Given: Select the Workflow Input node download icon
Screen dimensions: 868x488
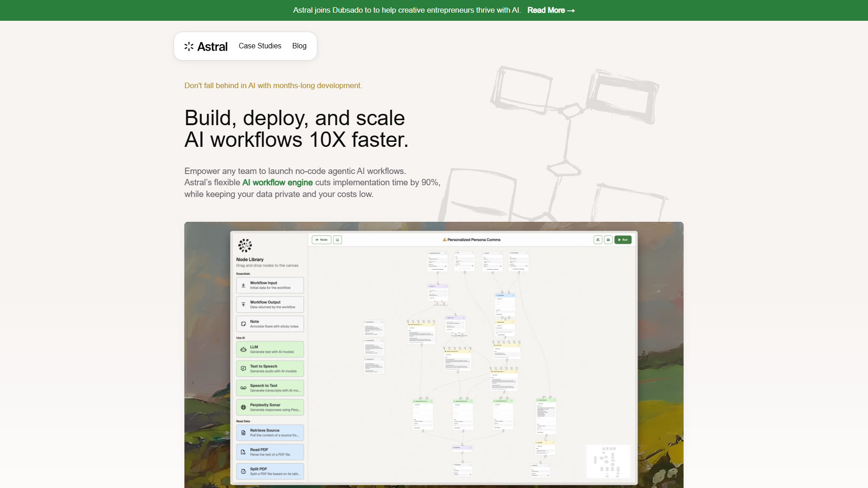Looking at the screenshot, I should (243, 286).
